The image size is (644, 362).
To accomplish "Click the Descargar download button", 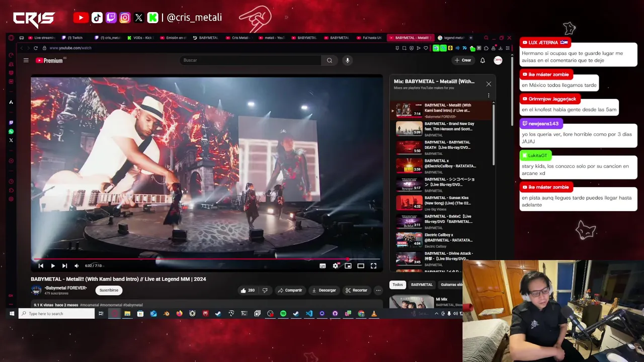I will 324,290.
